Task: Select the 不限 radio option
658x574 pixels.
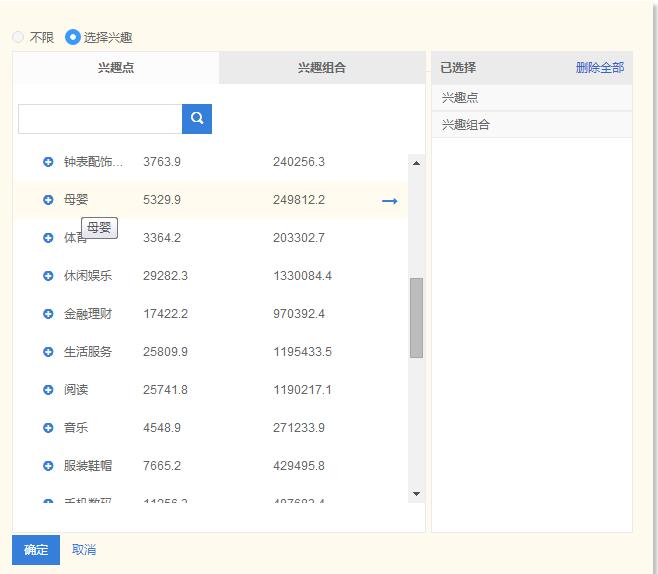Action: 18,37
